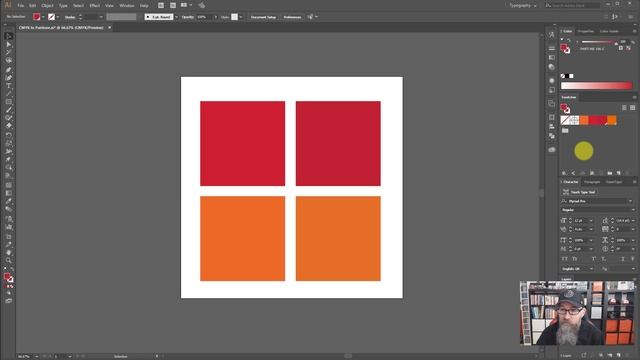Toggle Superscript in Character panel
This screenshot has width=640, height=360.
[594, 259]
